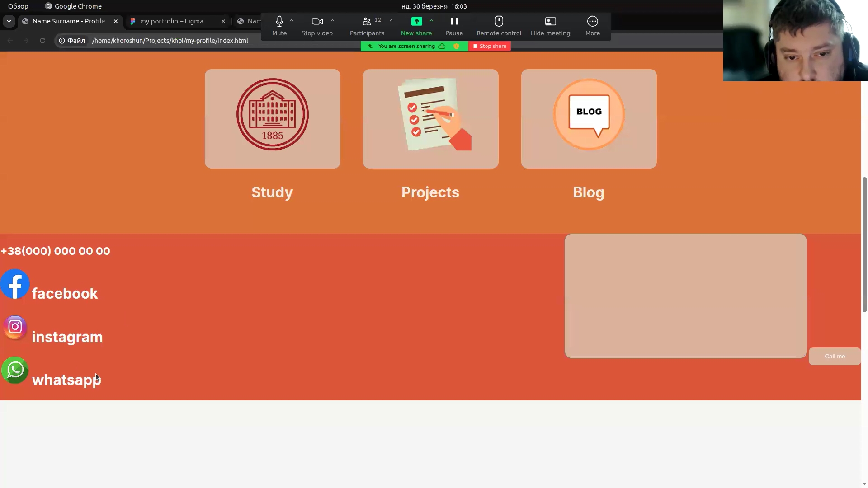Screen dimensions: 868x488
Task: Pause the screen share
Action: click(x=454, y=26)
